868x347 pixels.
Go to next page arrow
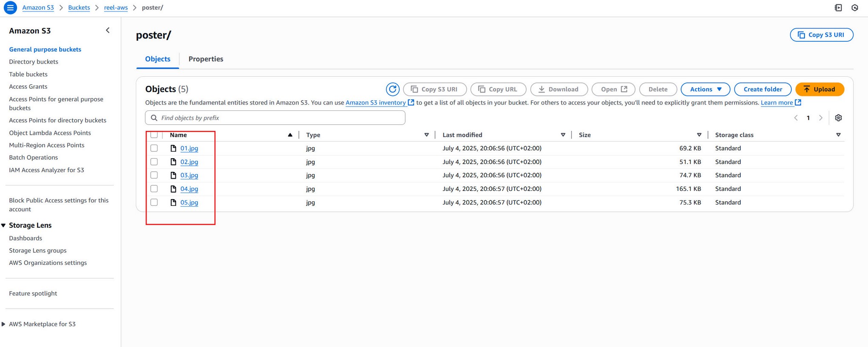click(x=820, y=118)
